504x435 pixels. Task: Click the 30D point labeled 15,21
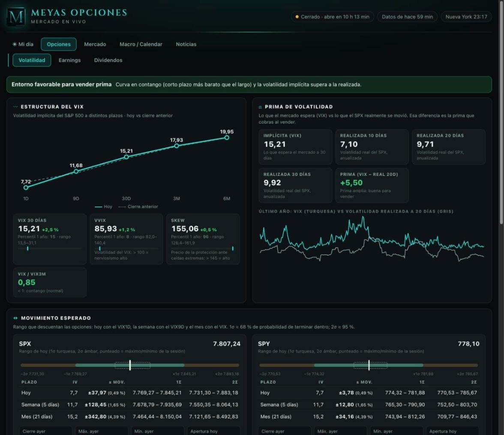126,157
